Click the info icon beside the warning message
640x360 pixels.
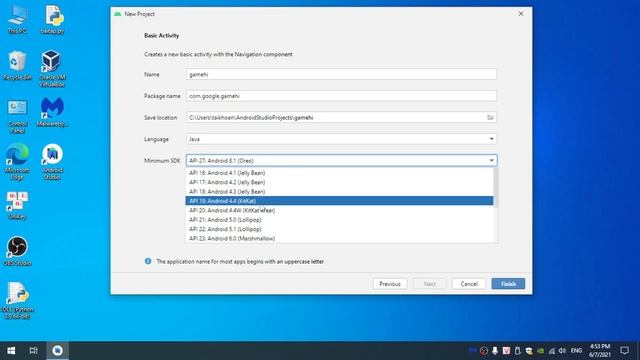tap(148, 261)
